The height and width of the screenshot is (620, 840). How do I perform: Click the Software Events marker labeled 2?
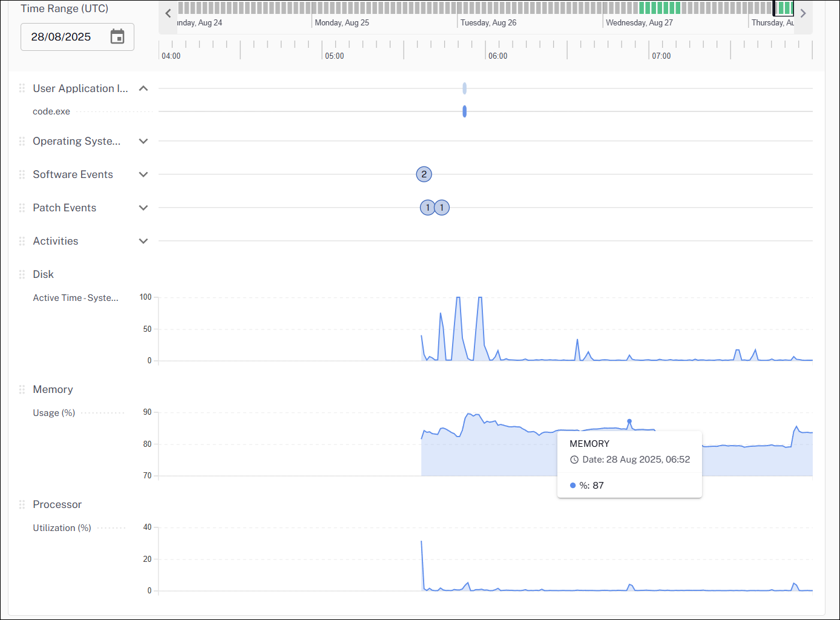pyautogui.click(x=424, y=174)
